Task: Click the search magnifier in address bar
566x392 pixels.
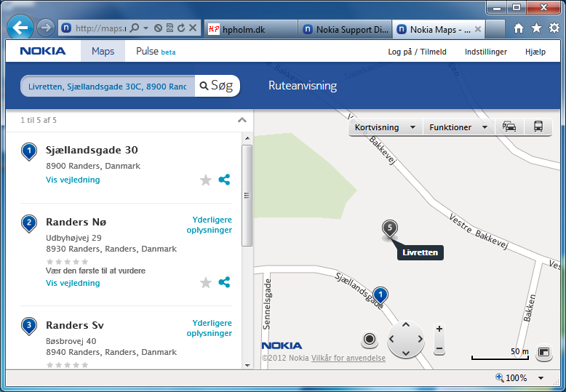Action: click(x=135, y=28)
